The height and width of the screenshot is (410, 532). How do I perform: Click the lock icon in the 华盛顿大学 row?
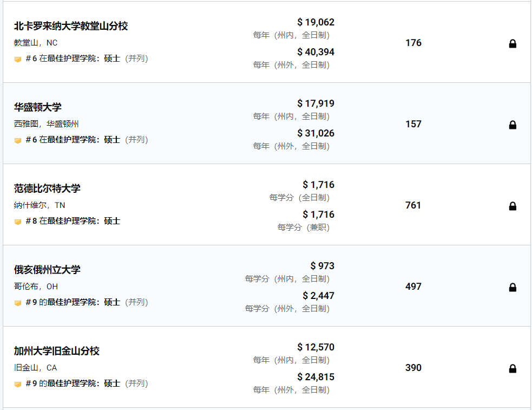pyautogui.click(x=513, y=125)
